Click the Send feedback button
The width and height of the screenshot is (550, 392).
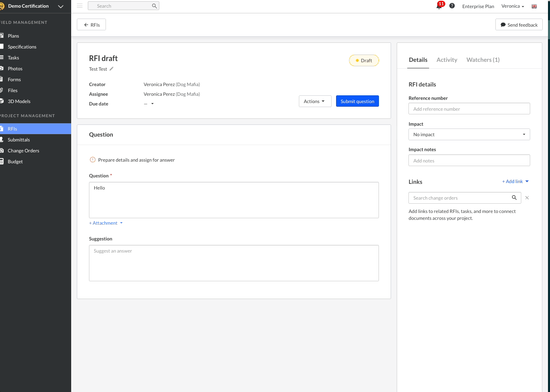coord(519,24)
